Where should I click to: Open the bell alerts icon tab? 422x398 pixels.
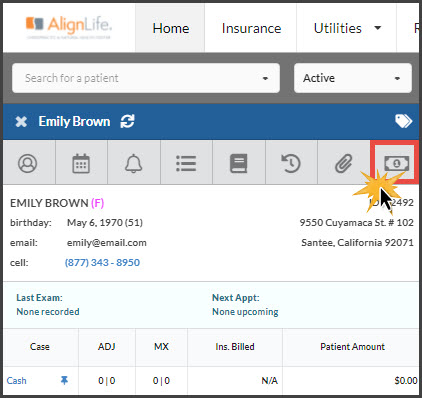(134, 163)
